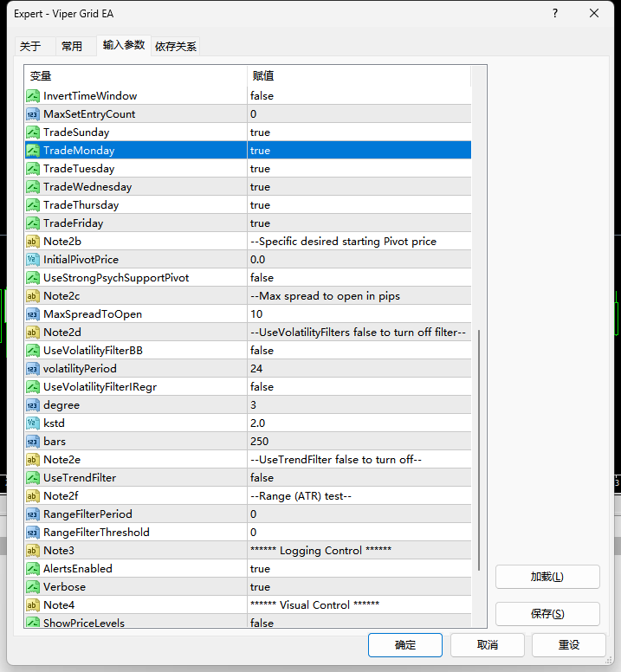Click the MaxSetEntryCount integer type icon
This screenshot has height=672, width=621.
point(33,114)
